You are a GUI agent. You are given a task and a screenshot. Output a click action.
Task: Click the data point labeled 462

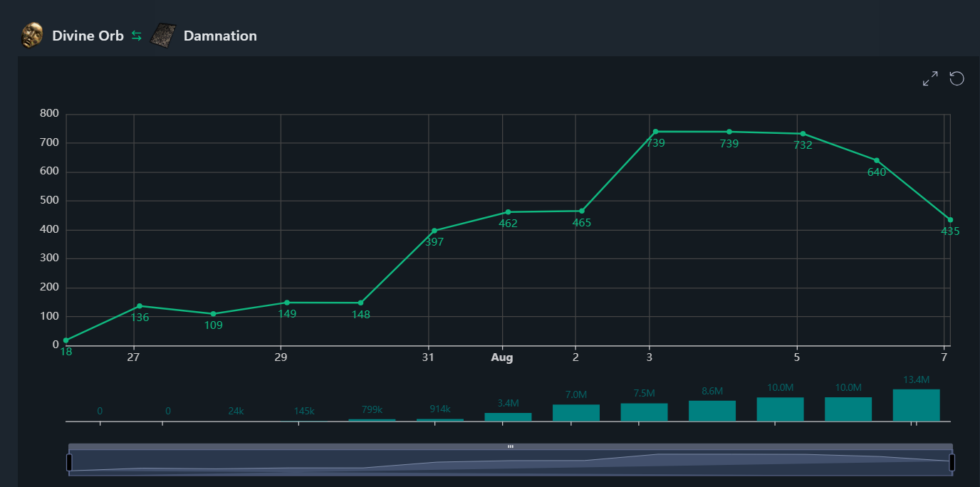508,212
